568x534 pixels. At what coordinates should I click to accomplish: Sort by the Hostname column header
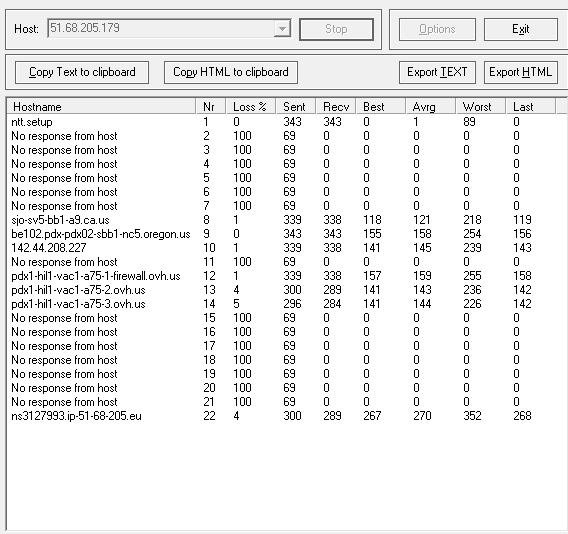101,107
